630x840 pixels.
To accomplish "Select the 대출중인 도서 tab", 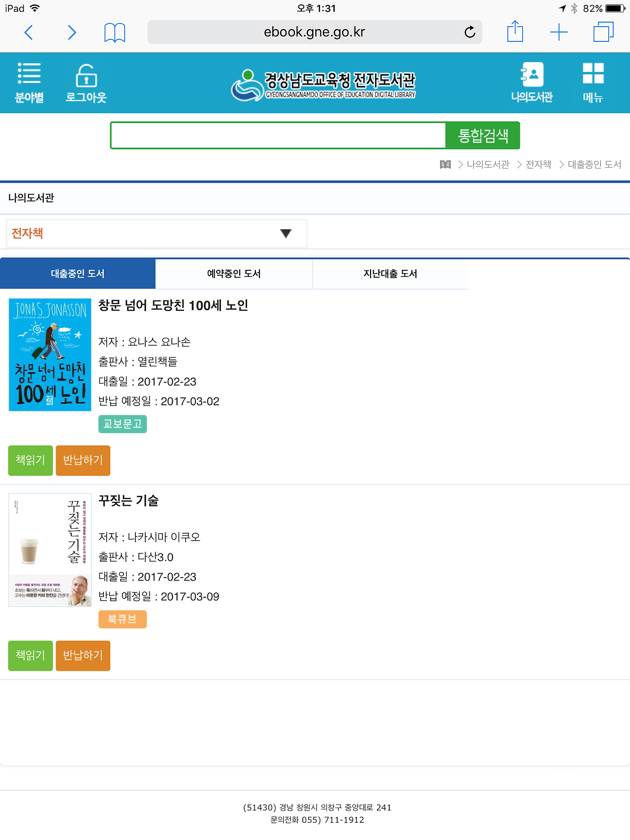I will click(78, 274).
